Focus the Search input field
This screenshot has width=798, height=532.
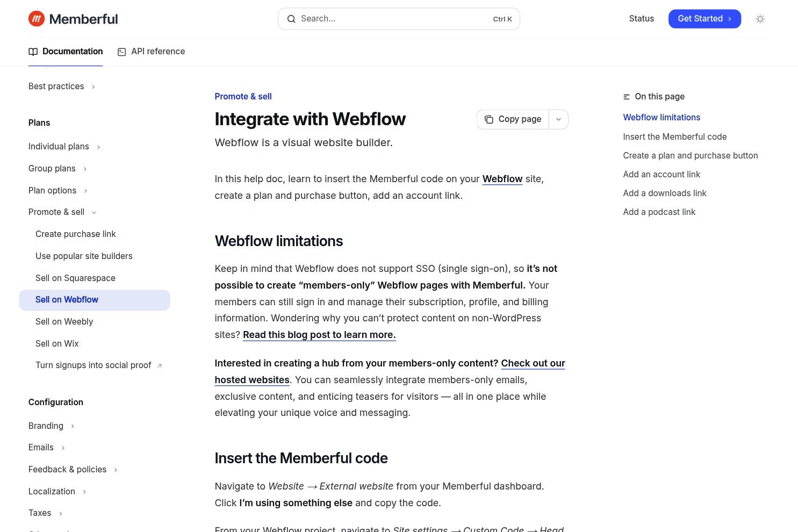[399, 19]
